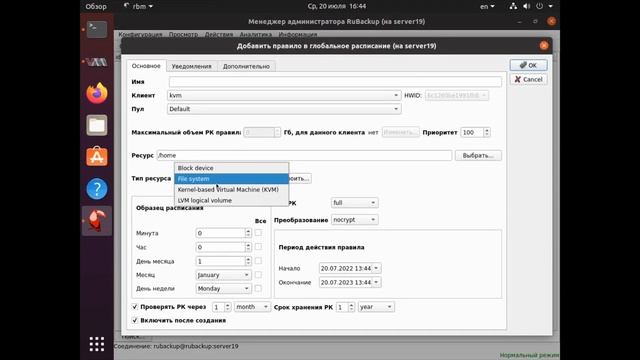The image size is (640, 360).
Task: Open the date and time panel
Action: [337, 6]
